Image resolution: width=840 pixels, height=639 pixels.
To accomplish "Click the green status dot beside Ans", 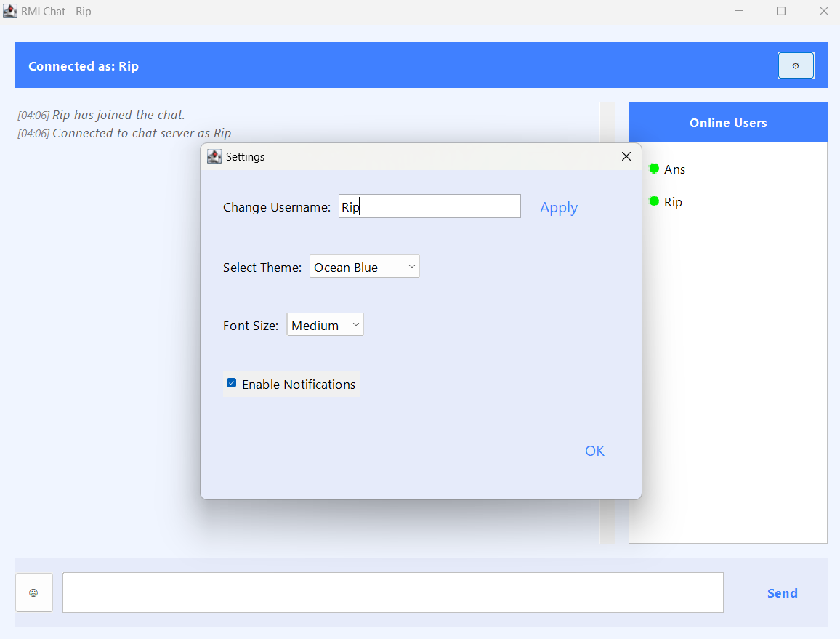I will tap(654, 169).
